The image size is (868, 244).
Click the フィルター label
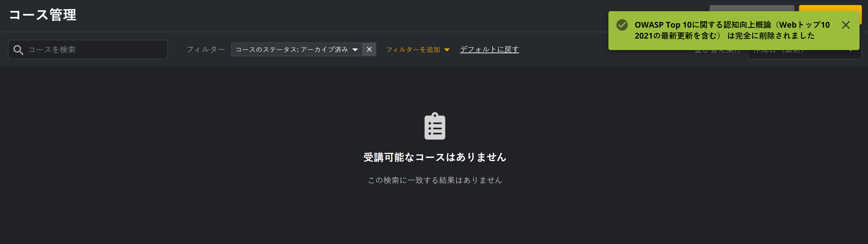(206, 50)
